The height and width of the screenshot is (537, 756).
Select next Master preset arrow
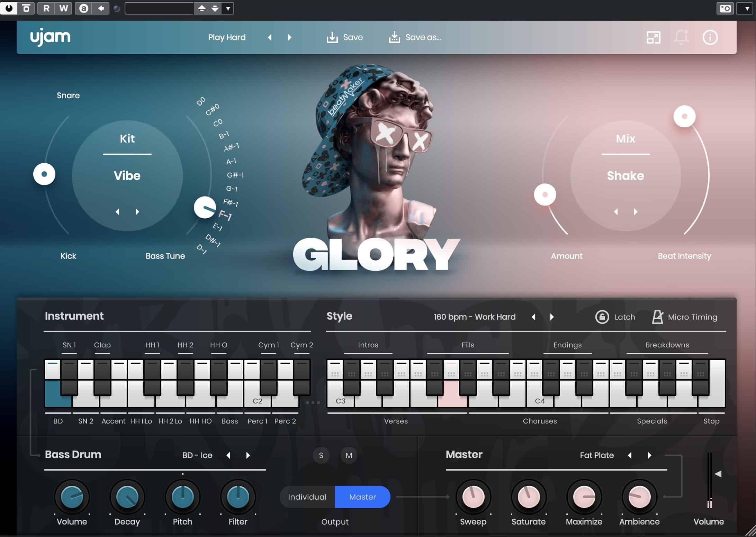(650, 455)
